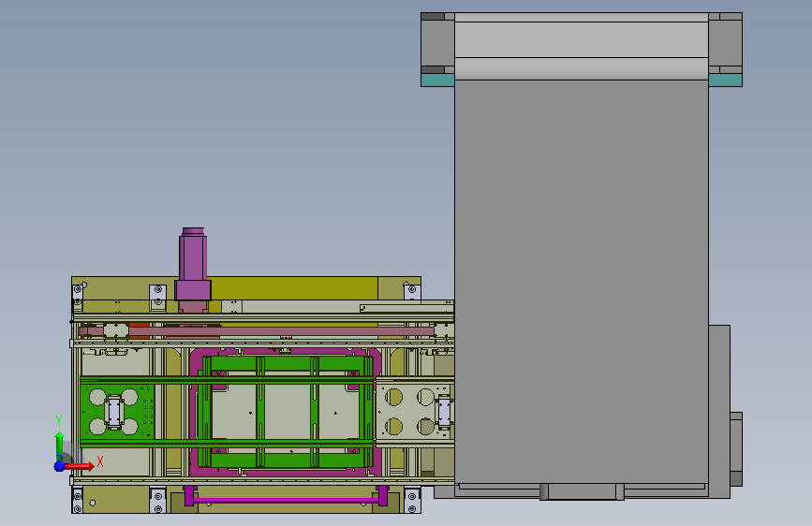Click the green Y axis arrow of triad
Image resolution: width=812 pixels, height=526 pixels.
[x=60, y=445]
